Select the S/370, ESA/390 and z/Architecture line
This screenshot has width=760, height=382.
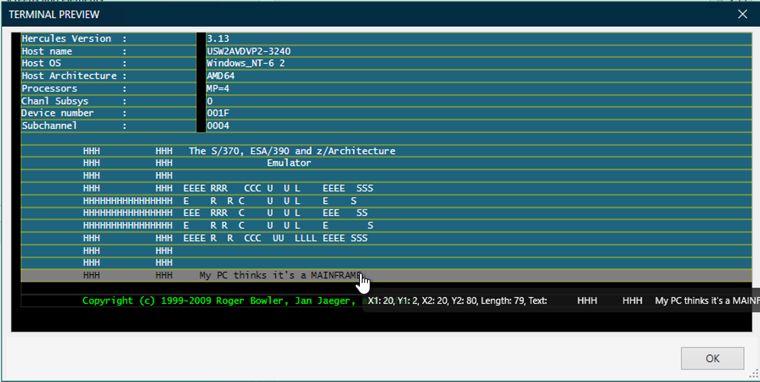pyautogui.click(x=386, y=151)
